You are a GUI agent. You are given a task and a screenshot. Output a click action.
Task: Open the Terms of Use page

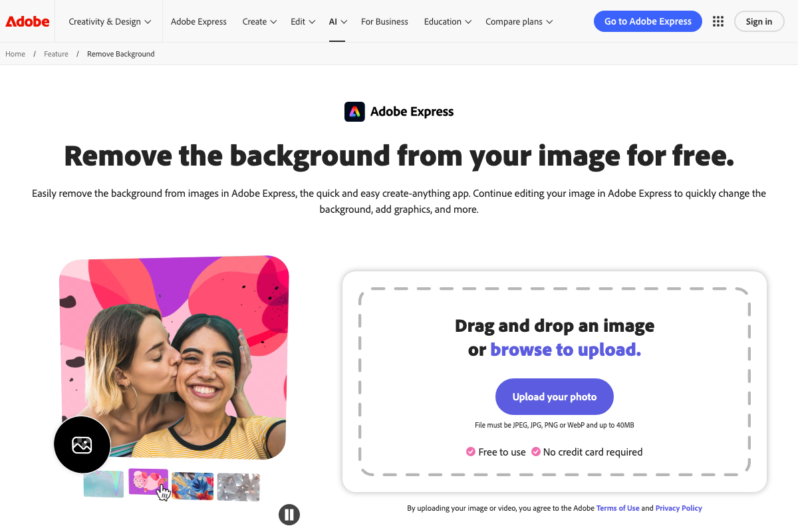pyautogui.click(x=617, y=507)
